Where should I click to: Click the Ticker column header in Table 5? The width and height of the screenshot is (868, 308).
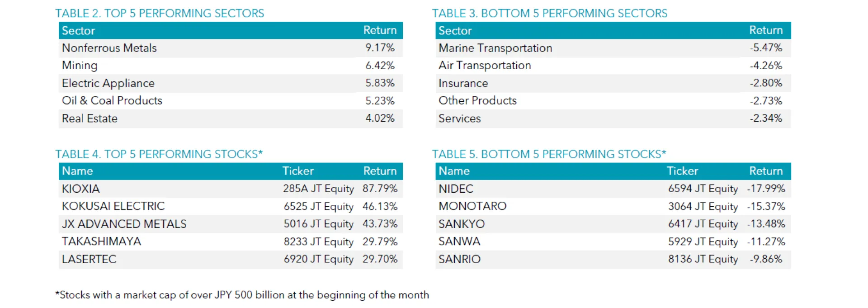click(682, 171)
